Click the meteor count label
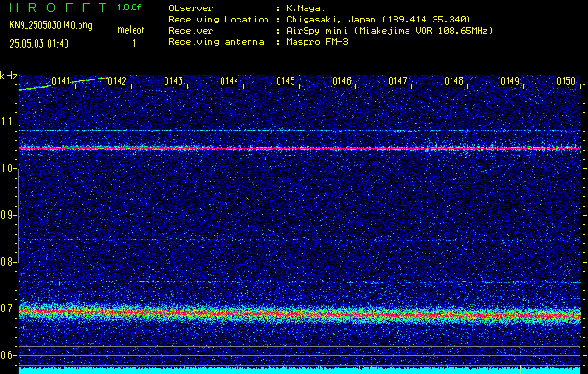The width and height of the screenshot is (588, 374). pyautogui.click(x=130, y=30)
